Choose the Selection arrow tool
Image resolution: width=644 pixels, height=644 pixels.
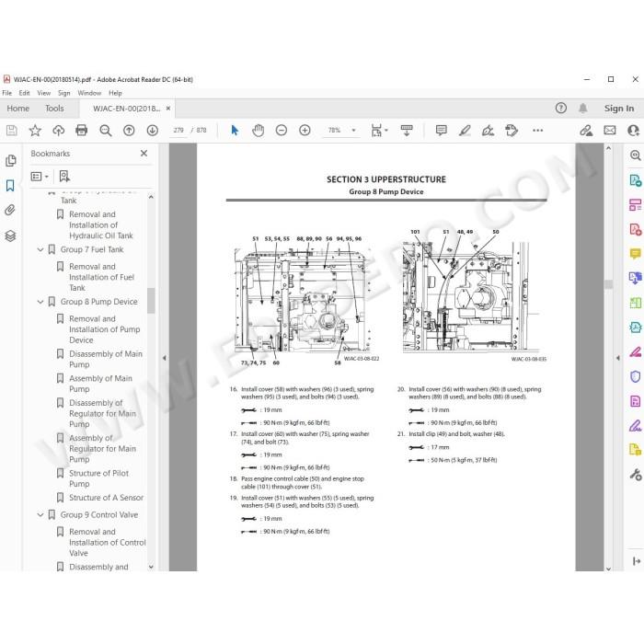point(235,131)
